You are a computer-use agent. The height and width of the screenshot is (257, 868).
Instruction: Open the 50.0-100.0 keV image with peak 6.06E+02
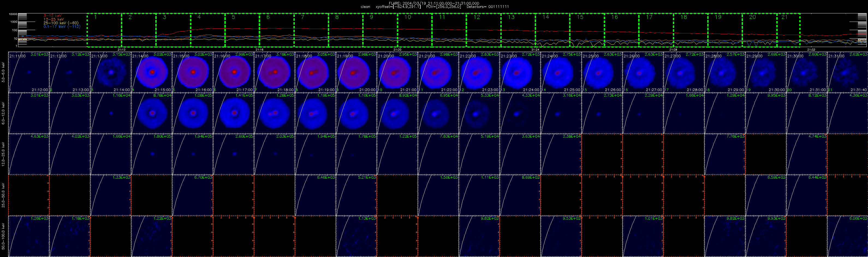click(848, 236)
